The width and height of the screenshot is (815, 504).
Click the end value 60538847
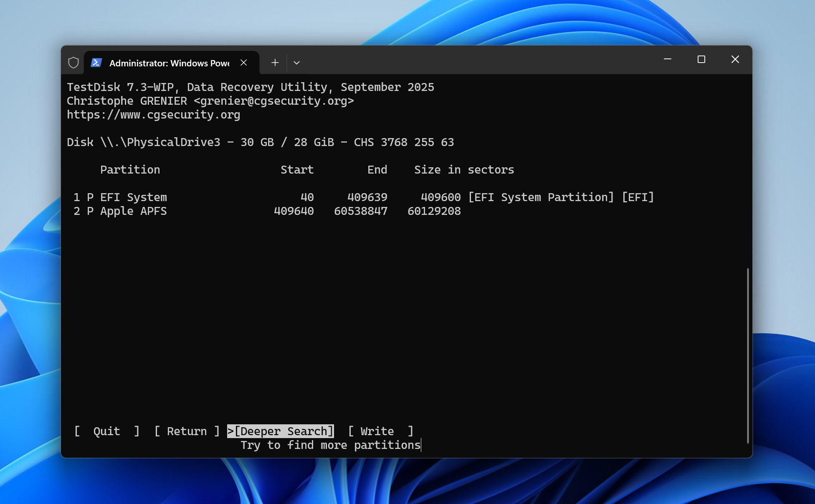(361, 211)
